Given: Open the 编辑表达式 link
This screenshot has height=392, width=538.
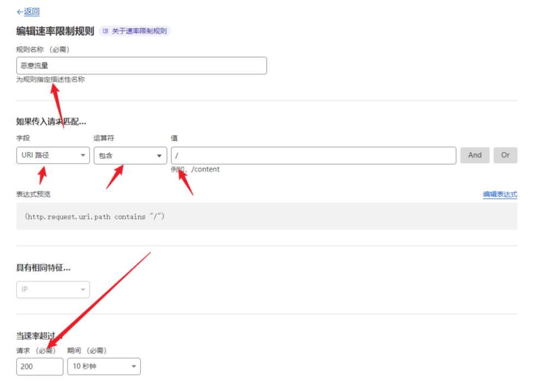Looking at the screenshot, I should pos(500,194).
